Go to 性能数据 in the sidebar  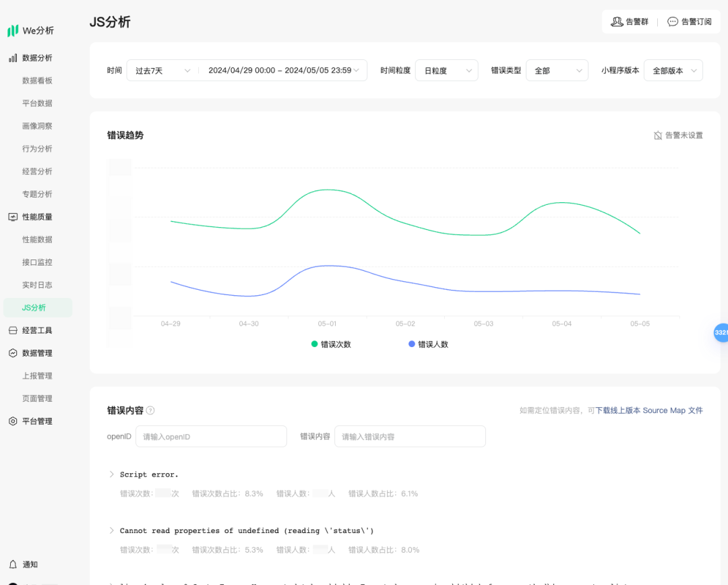(37, 239)
